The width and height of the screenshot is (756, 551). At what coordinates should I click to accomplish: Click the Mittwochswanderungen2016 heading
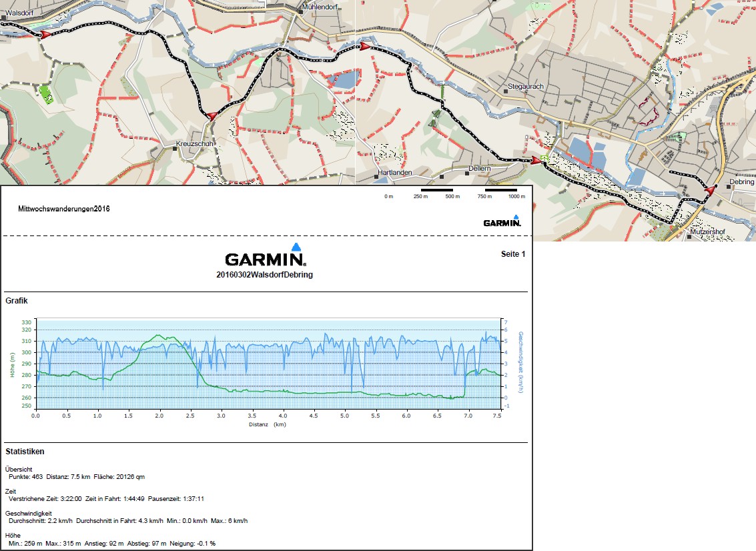(x=64, y=209)
